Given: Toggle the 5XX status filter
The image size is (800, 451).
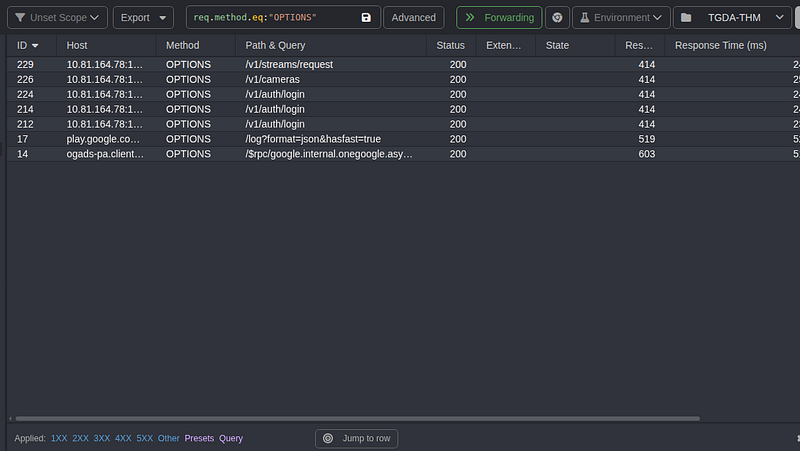Looking at the screenshot, I should tap(144, 438).
